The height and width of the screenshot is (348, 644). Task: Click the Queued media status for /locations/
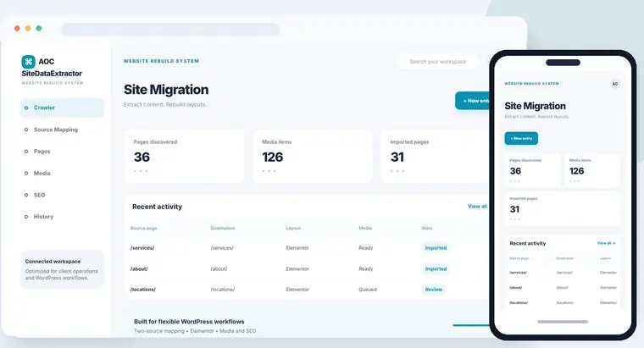[368, 290]
